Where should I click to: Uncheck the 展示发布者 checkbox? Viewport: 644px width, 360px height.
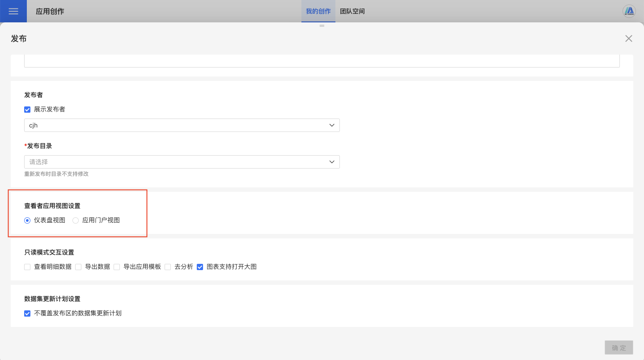coord(27,110)
